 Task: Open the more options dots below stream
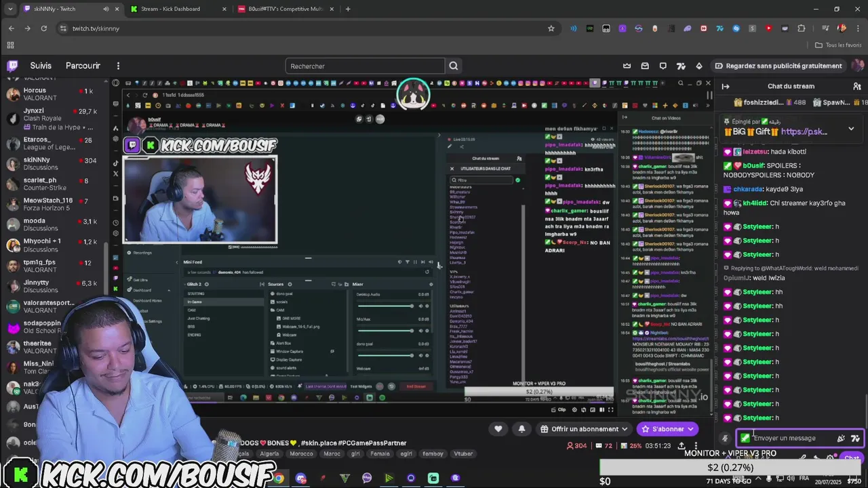click(x=696, y=445)
